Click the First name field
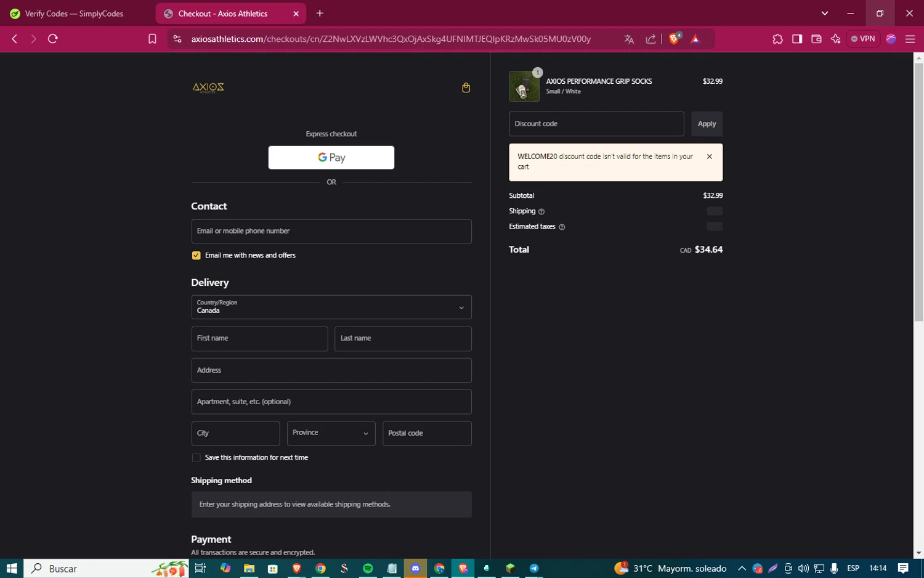 click(259, 339)
